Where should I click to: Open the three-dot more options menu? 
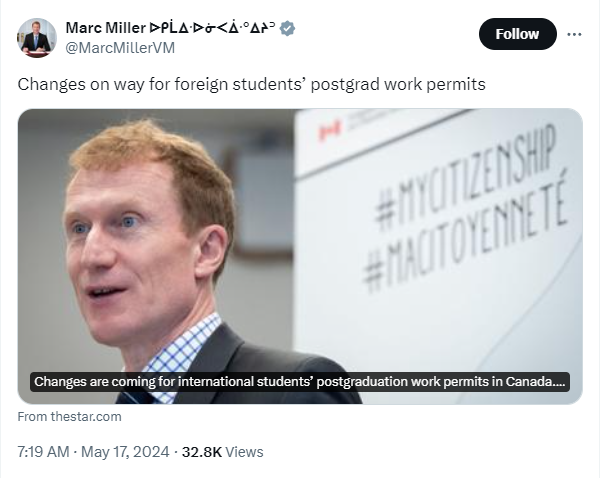tap(574, 34)
